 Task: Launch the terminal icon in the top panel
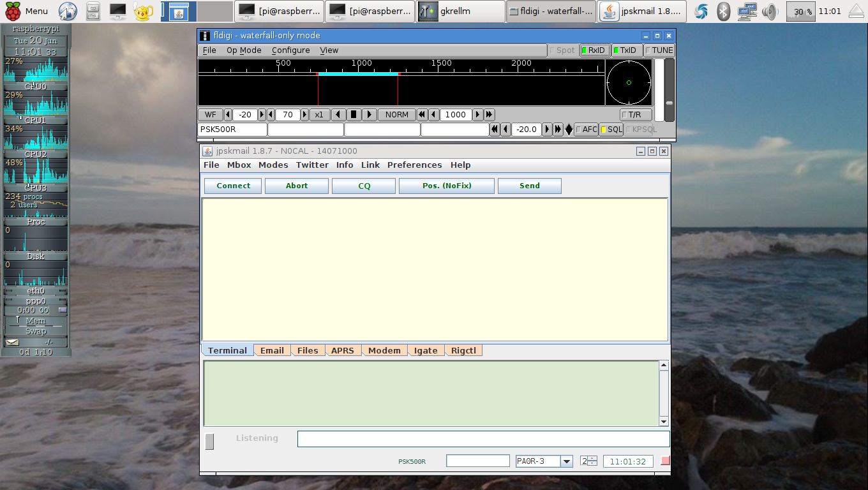click(x=118, y=11)
